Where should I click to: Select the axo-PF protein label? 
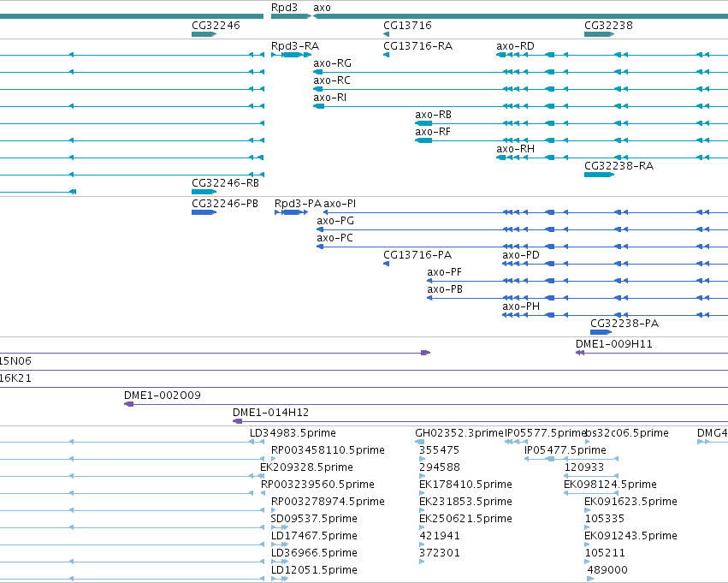[x=444, y=272]
